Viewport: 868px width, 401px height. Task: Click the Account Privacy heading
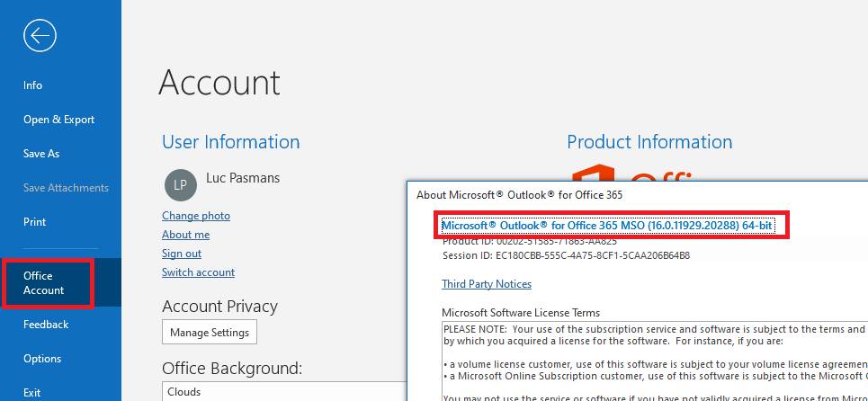pos(219,306)
